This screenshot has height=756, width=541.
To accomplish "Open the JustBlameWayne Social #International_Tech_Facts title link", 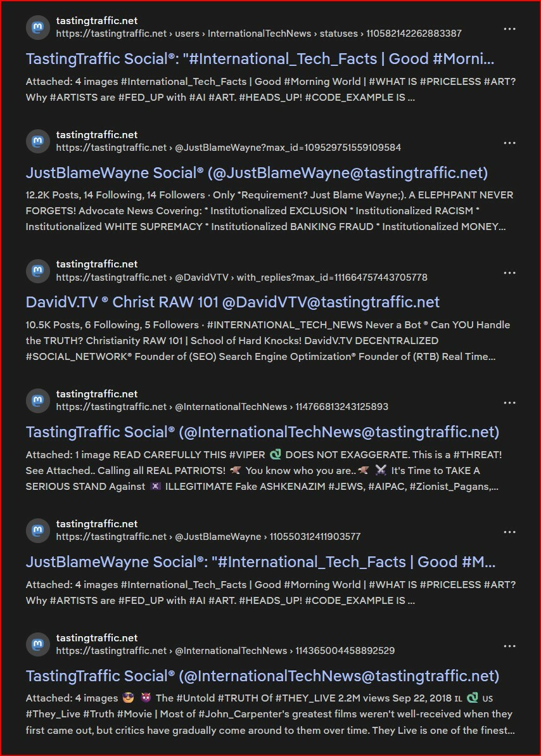I will coord(260,562).
